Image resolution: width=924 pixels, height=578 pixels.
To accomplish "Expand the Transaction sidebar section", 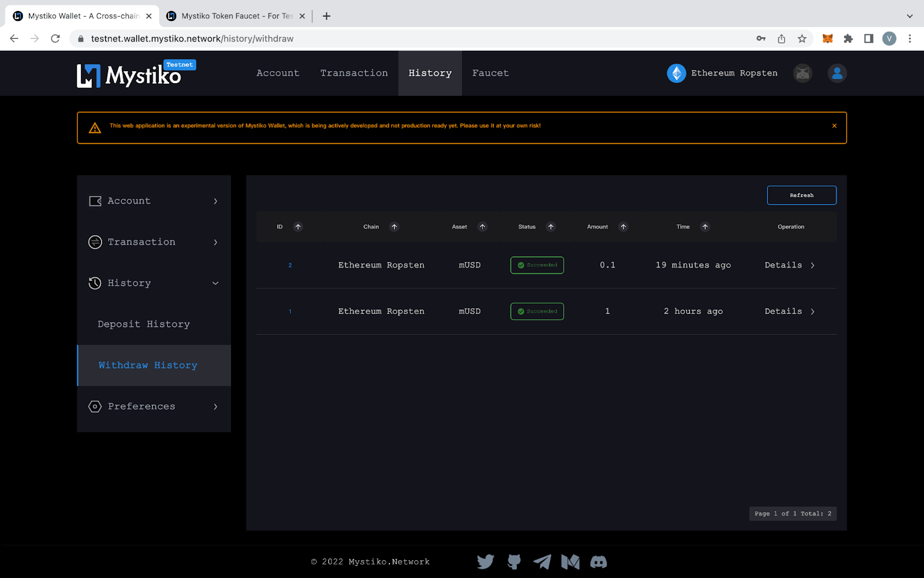I will click(154, 242).
